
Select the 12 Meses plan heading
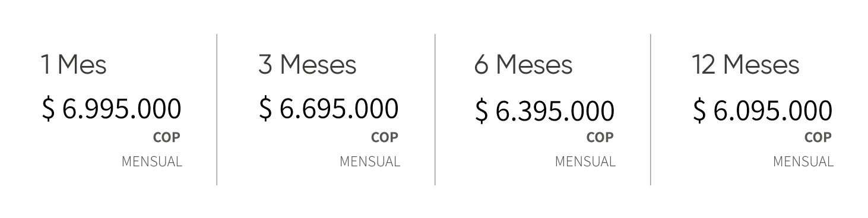point(746,64)
